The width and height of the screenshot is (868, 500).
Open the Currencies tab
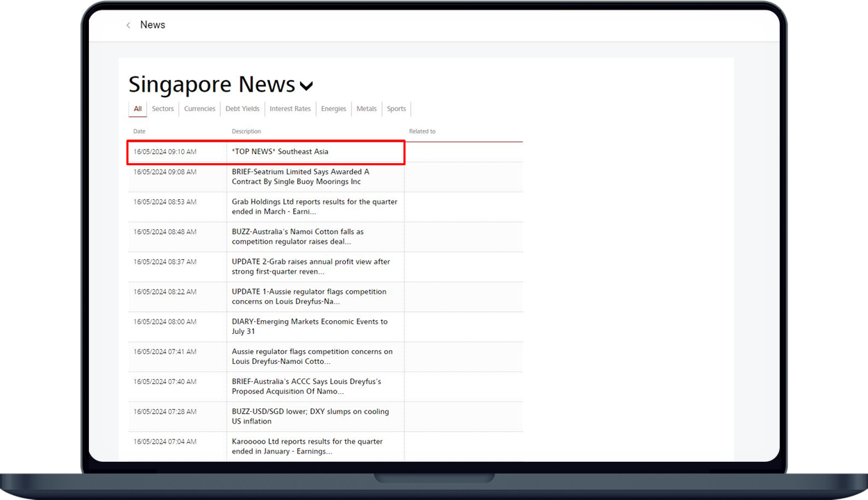pyautogui.click(x=200, y=109)
